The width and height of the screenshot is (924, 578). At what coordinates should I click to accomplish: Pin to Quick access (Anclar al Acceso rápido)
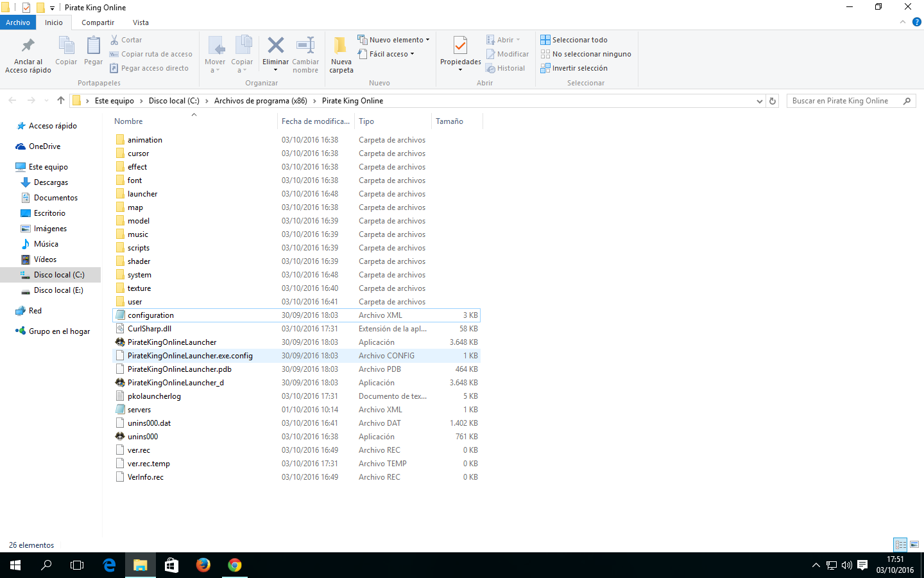pyautogui.click(x=28, y=55)
